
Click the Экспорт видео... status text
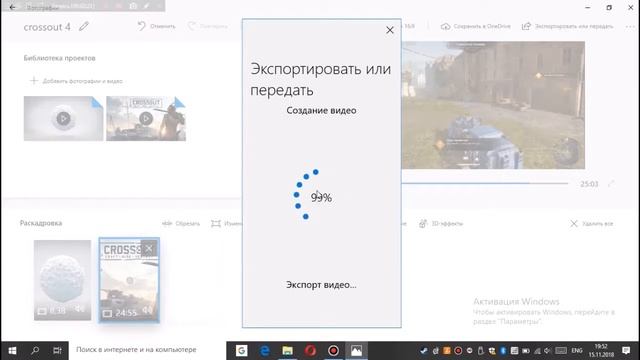[x=321, y=284]
